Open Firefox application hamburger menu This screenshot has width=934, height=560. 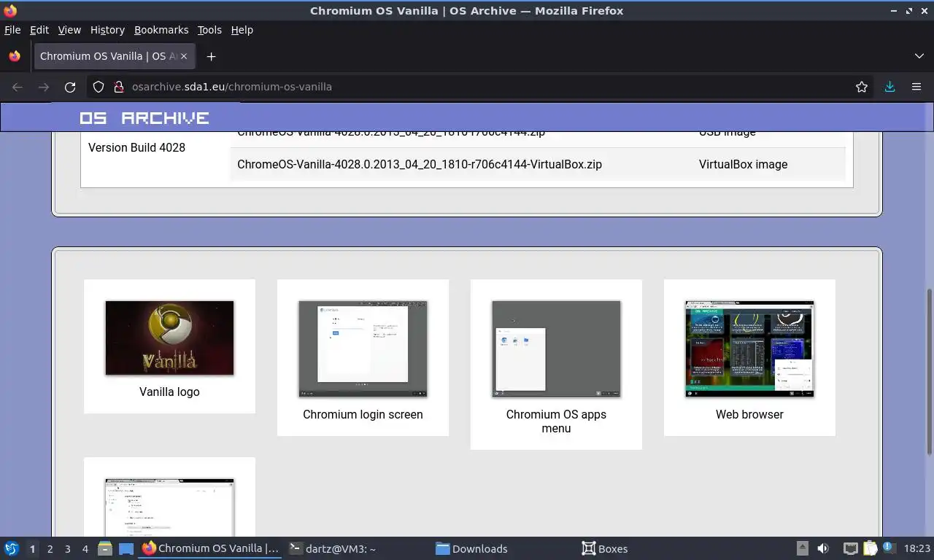click(916, 87)
